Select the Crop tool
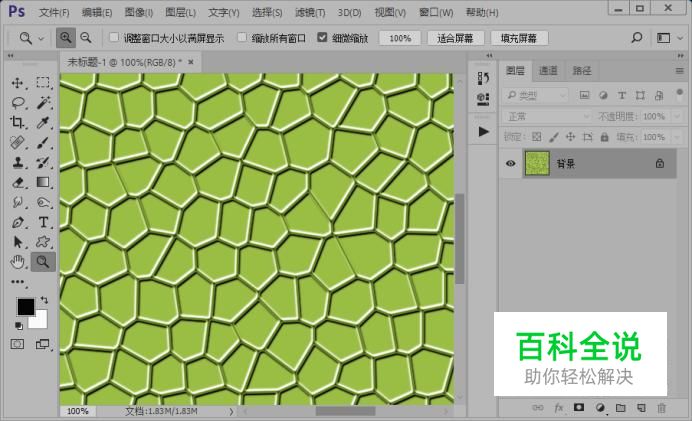692x421 pixels. click(x=18, y=122)
